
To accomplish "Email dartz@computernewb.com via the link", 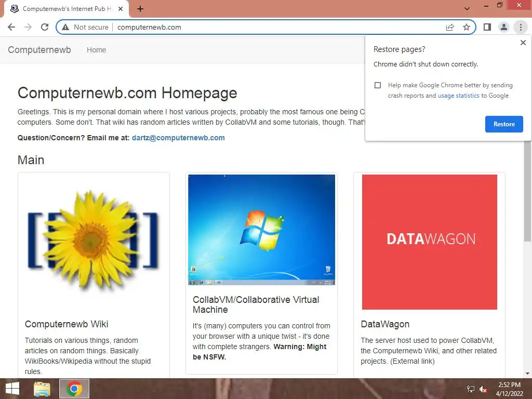I will [178, 138].
